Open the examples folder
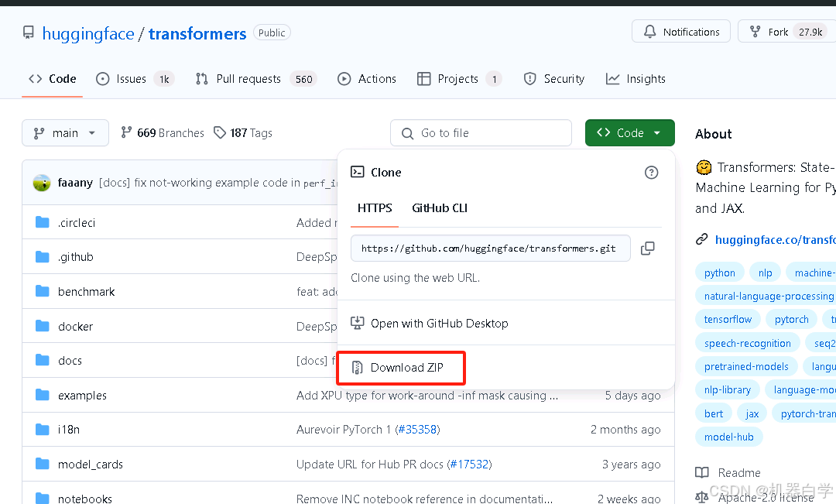 (82, 395)
